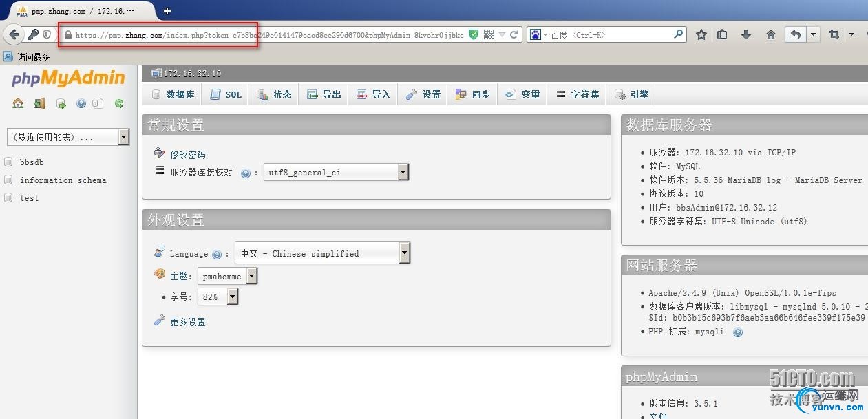868x419 pixels.
Task: Open the new tab plus button
Action: pos(167,10)
